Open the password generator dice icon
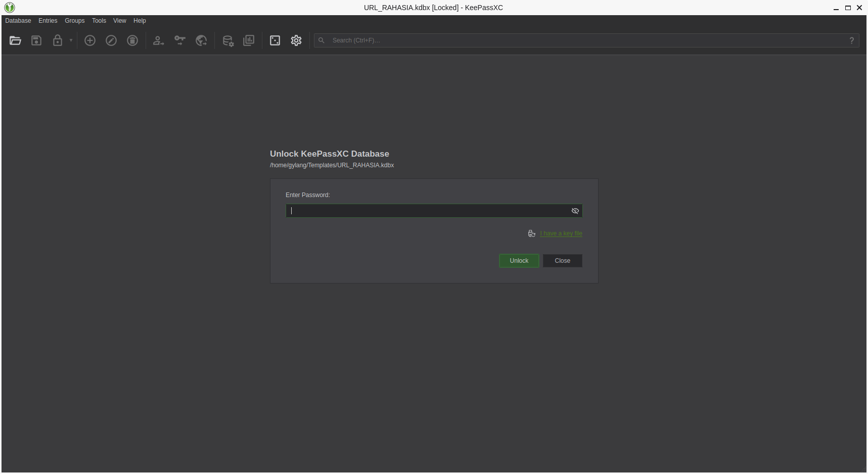This screenshot has height=474, width=868. click(x=275, y=40)
